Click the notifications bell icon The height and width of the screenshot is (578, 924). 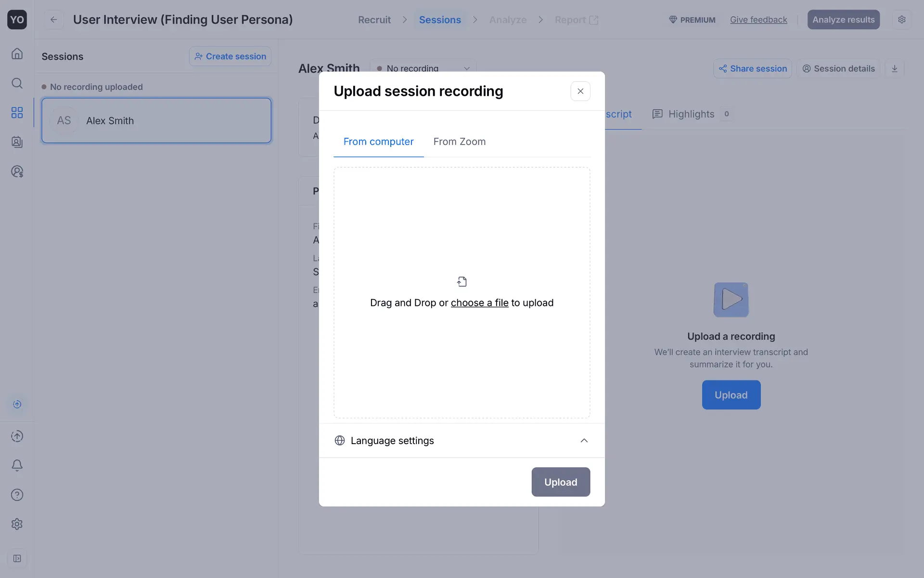[17, 465]
